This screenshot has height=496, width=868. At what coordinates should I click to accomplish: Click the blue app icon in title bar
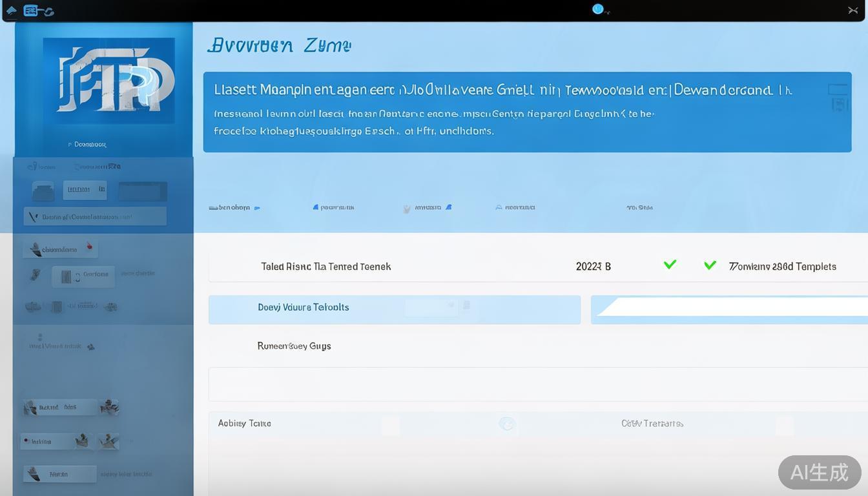(x=31, y=10)
